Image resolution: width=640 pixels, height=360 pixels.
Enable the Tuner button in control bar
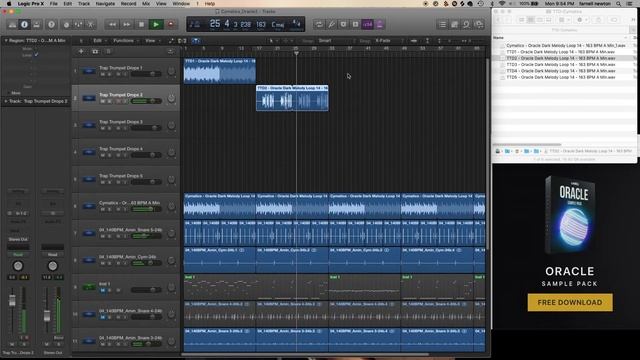[x=331, y=24]
